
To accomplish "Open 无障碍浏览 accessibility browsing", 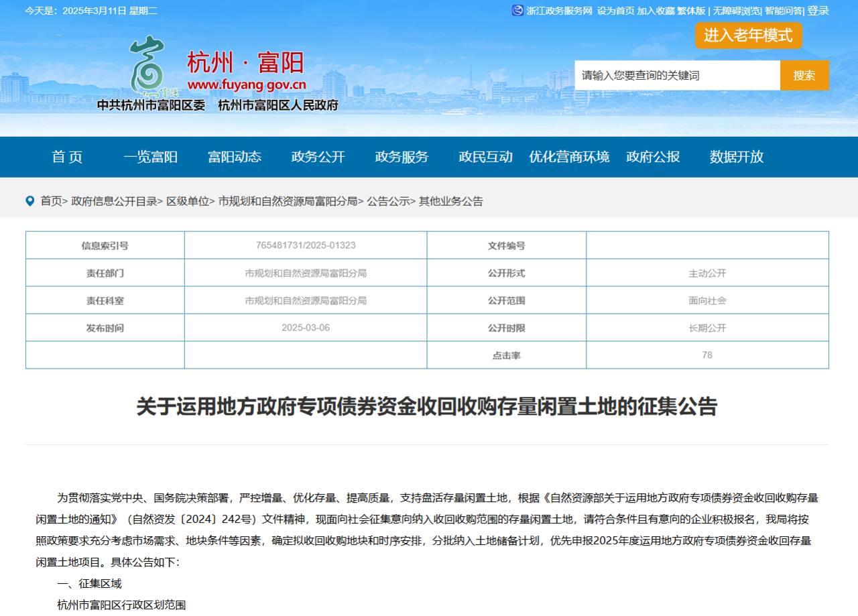I will [736, 11].
